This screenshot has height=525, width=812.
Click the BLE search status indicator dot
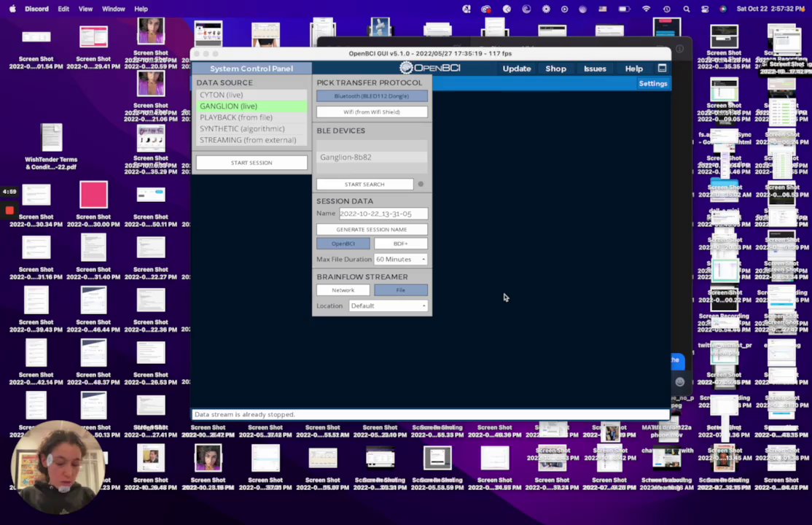(421, 184)
